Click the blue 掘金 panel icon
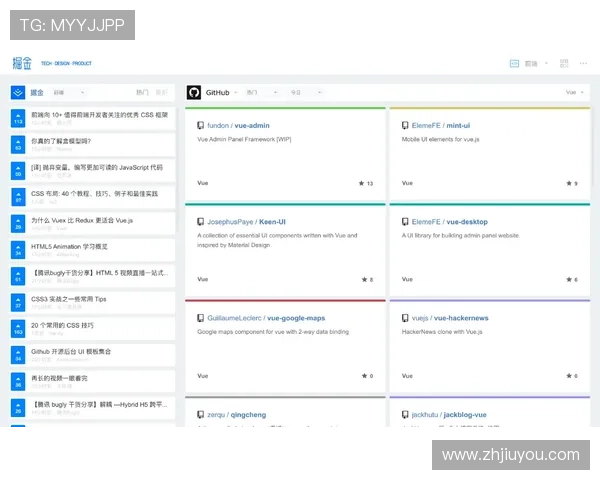 click(18, 92)
